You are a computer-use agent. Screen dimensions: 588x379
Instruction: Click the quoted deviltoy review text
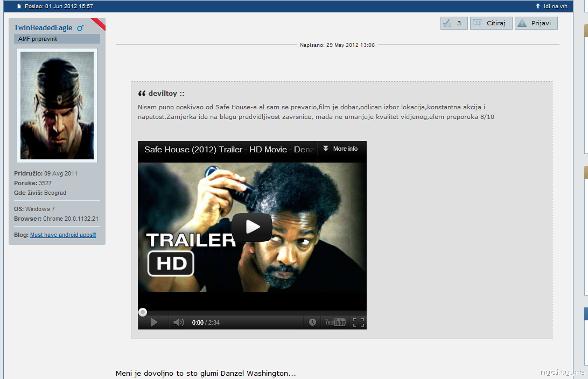(316, 112)
